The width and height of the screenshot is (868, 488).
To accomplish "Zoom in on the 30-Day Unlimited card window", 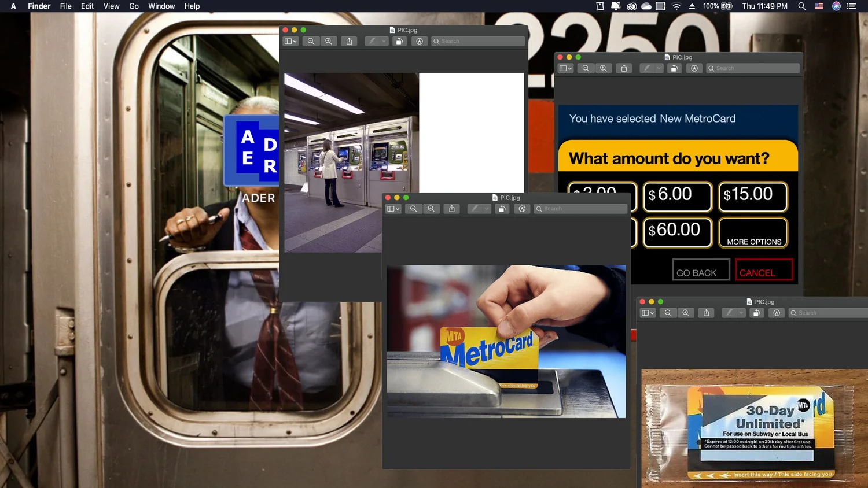I will (686, 313).
